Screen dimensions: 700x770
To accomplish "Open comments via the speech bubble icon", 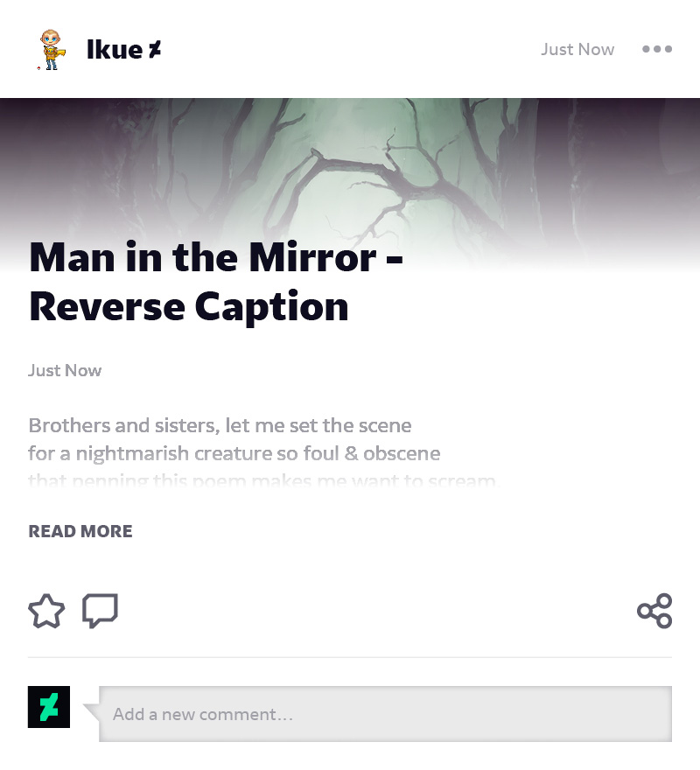I will tap(101, 611).
